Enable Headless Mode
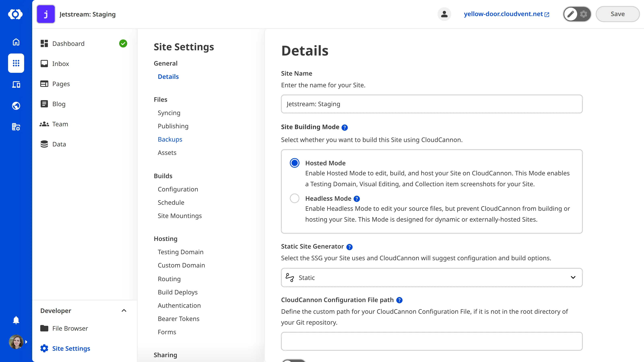The height and width of the screenshot is (362, 644). pyautogui.click(x=294, y=198)
